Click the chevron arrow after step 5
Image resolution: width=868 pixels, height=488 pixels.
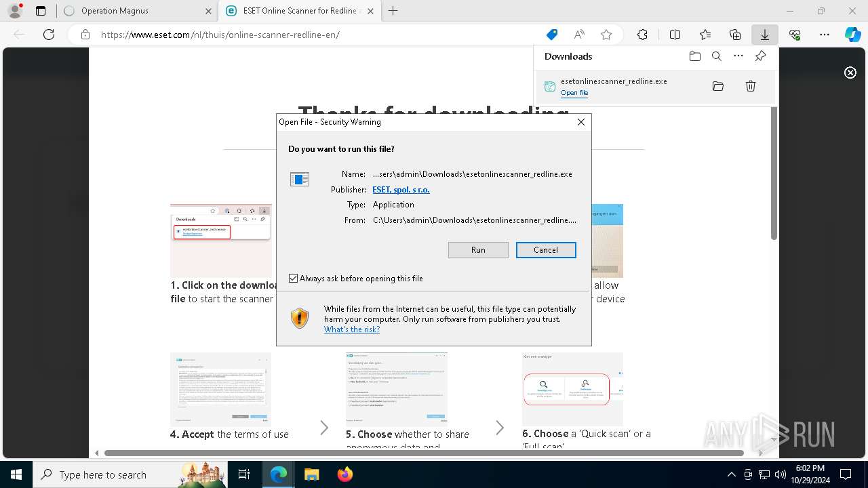[500, 428]
